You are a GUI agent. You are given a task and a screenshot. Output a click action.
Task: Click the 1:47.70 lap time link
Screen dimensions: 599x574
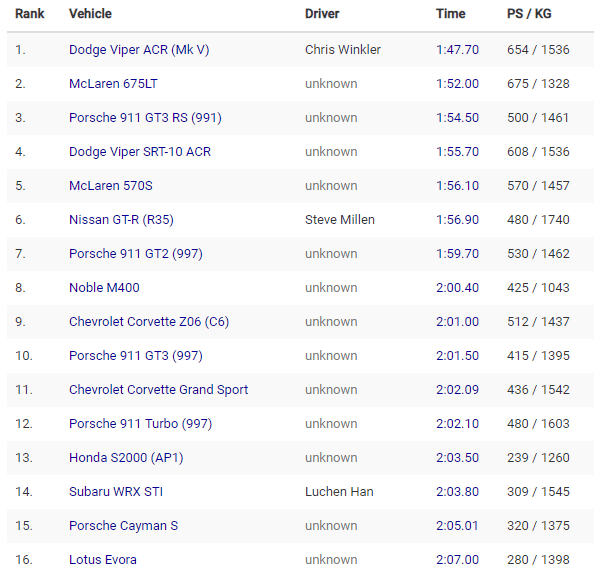pyautogui.click(x=457, y=50)
